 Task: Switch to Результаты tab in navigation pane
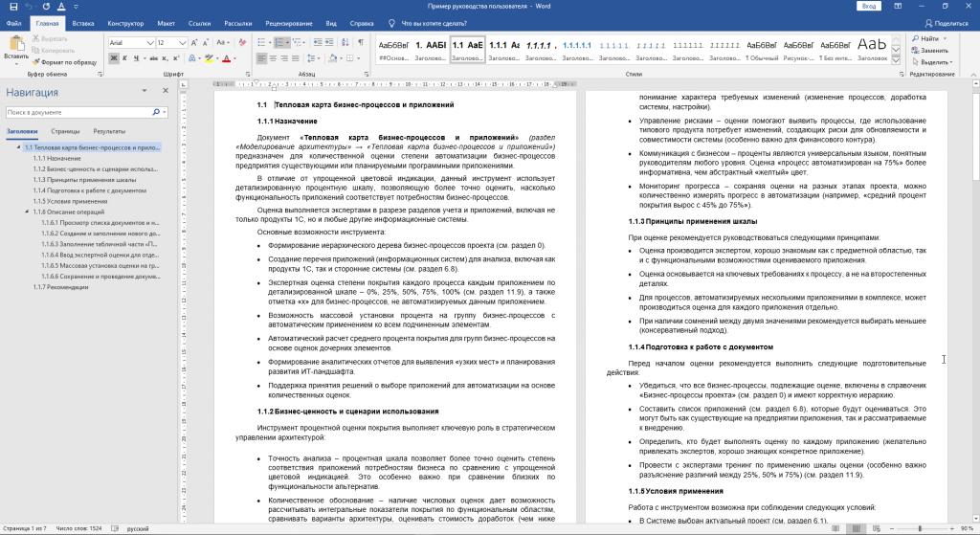pos(109,131)
